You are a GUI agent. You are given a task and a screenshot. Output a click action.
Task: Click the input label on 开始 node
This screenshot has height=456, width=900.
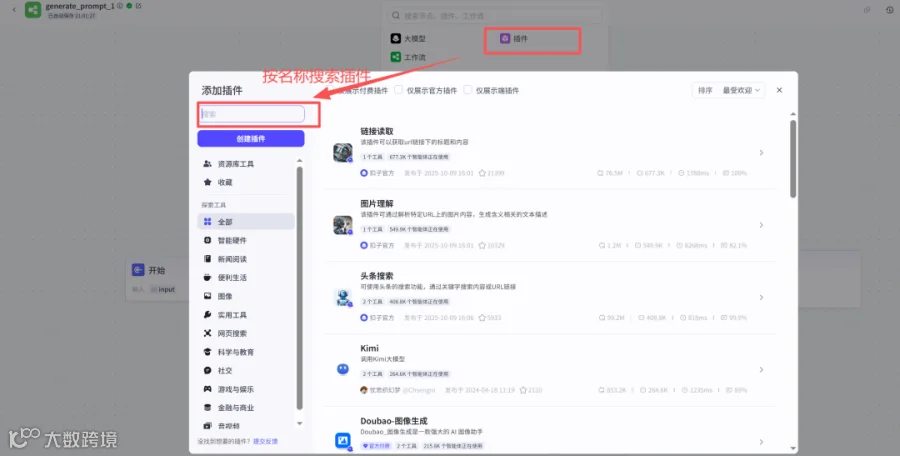tap(166, 289)
